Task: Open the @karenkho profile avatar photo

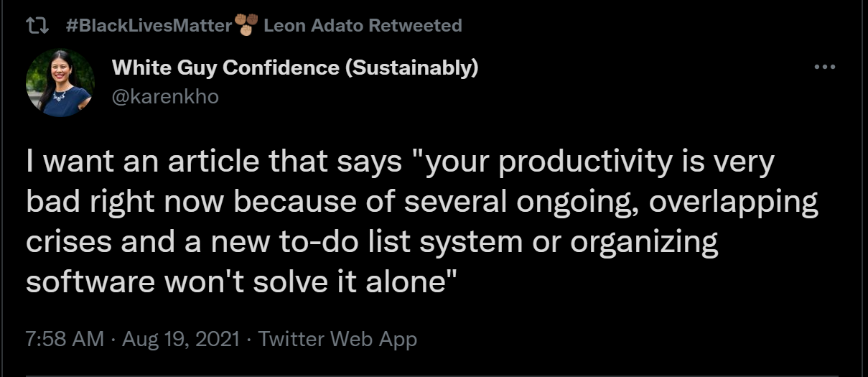Action: [60, 83]
